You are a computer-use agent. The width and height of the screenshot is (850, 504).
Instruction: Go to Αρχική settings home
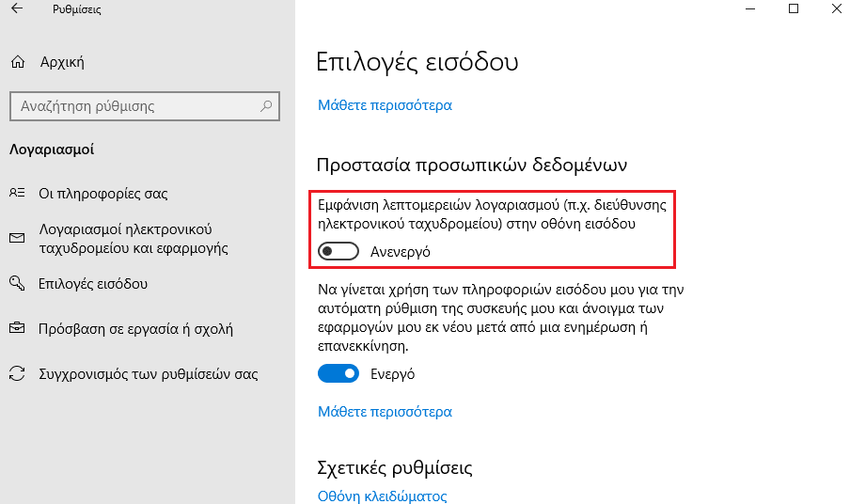pos(62,63)
